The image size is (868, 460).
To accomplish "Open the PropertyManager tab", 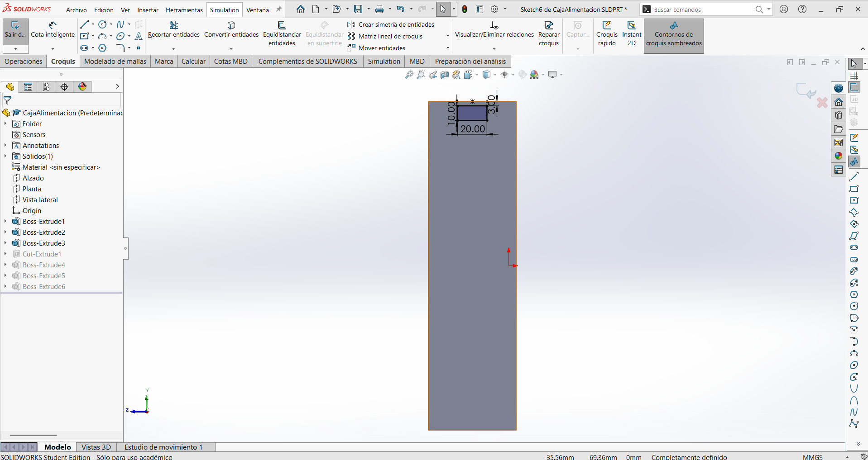I will (x=28, y=87).
